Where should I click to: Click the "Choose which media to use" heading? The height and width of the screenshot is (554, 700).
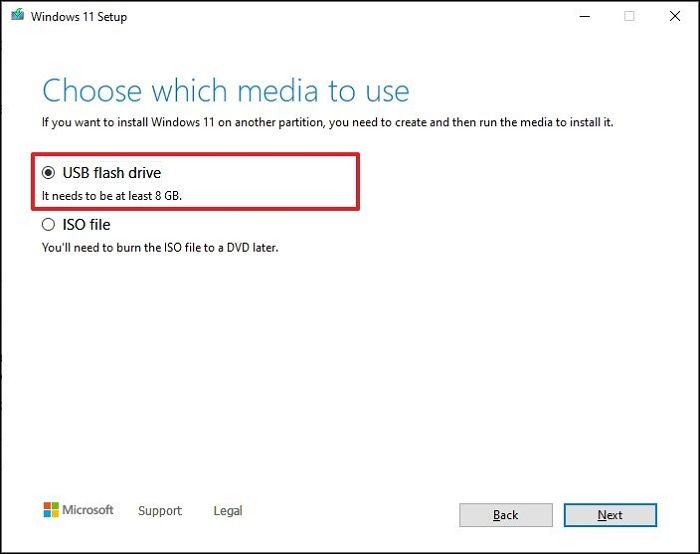pos(226,91)
